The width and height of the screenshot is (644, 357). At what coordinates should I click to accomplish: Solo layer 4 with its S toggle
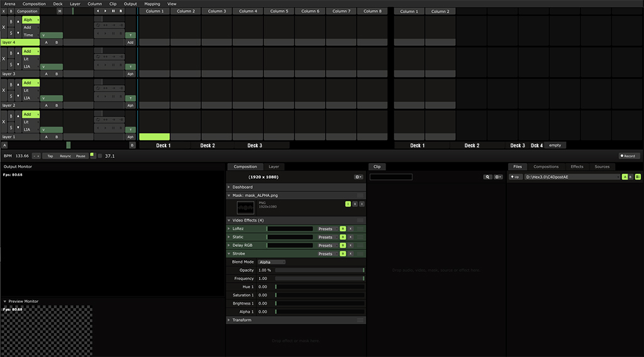(11, 33)
